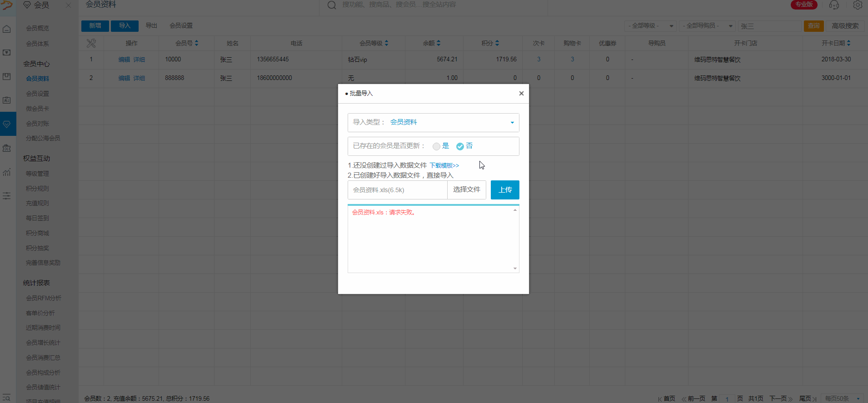This screenshot has width=868, height=403.
Task: Click the 上传 upload button
Action: coord(505,190)
